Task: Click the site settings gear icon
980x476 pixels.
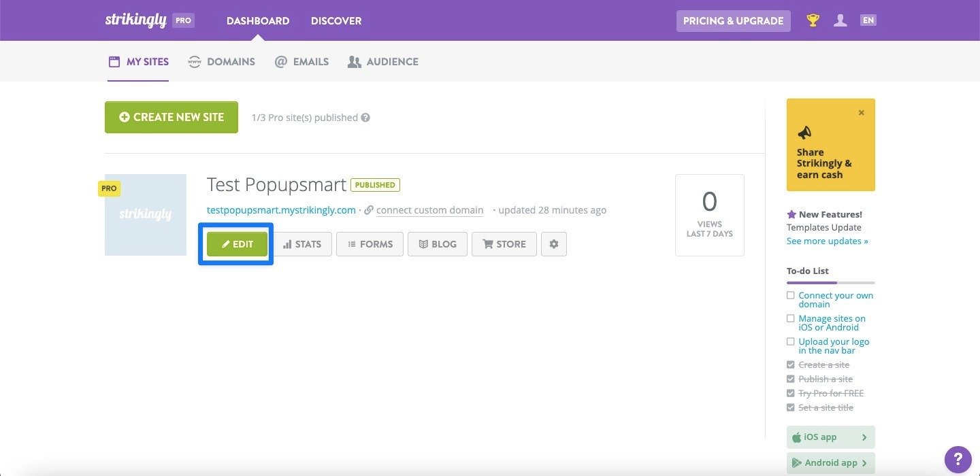Action: pyautogui.click(x=554, y=244)
